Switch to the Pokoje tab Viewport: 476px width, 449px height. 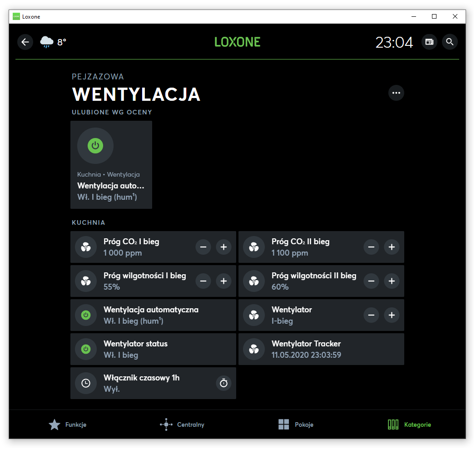(x=296, y=424)
